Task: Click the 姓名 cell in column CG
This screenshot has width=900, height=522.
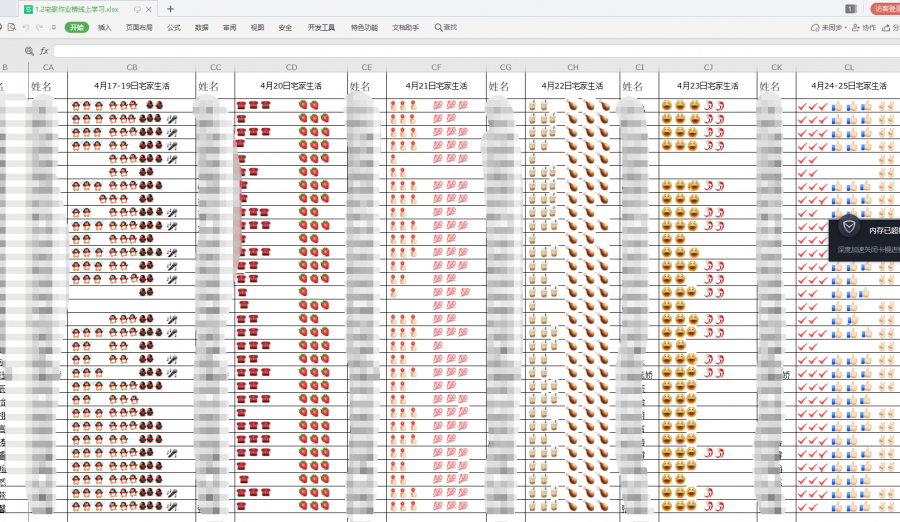Action: point(506,86)
